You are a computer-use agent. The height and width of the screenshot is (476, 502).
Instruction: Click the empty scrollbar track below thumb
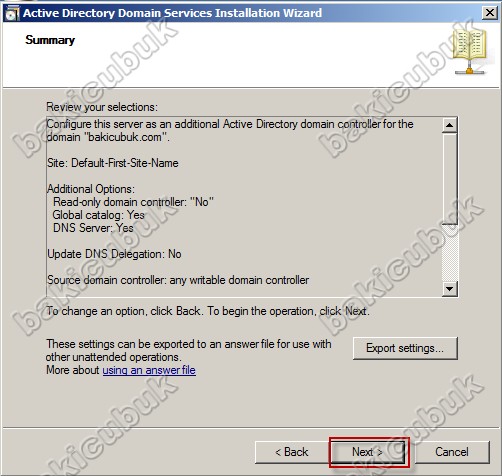click(450, 253)
